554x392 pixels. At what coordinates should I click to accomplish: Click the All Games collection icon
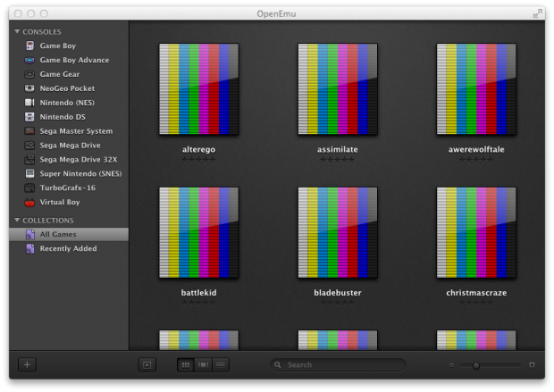point(30,234)
